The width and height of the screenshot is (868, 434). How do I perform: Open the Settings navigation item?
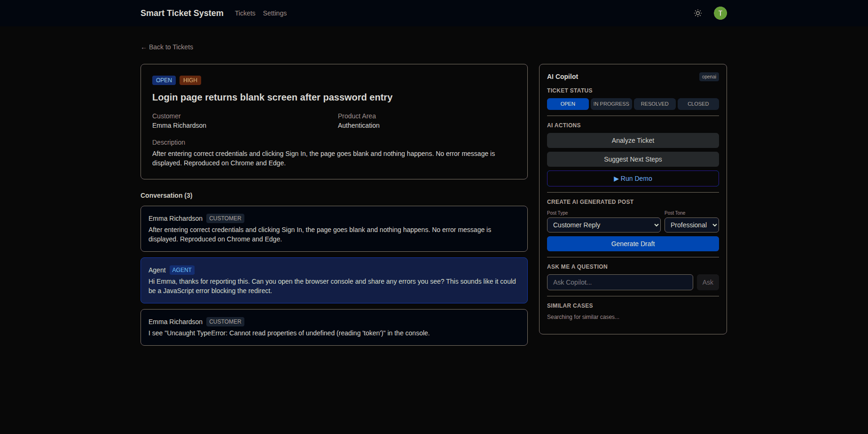[275, 13]
